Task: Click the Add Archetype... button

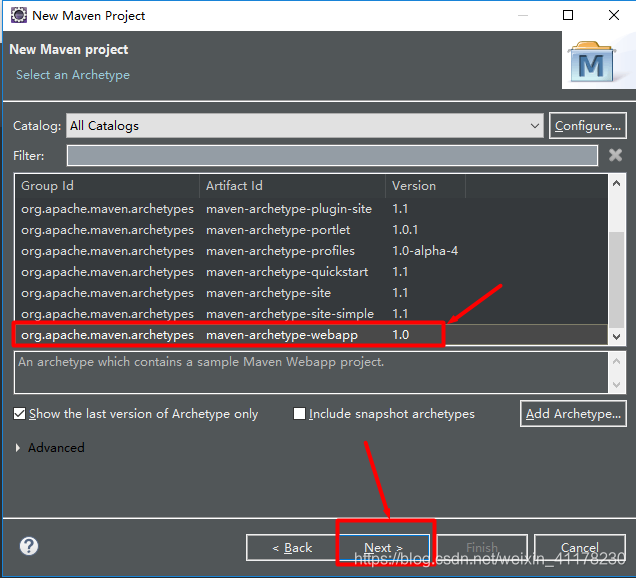Action: tap(573, 414)
